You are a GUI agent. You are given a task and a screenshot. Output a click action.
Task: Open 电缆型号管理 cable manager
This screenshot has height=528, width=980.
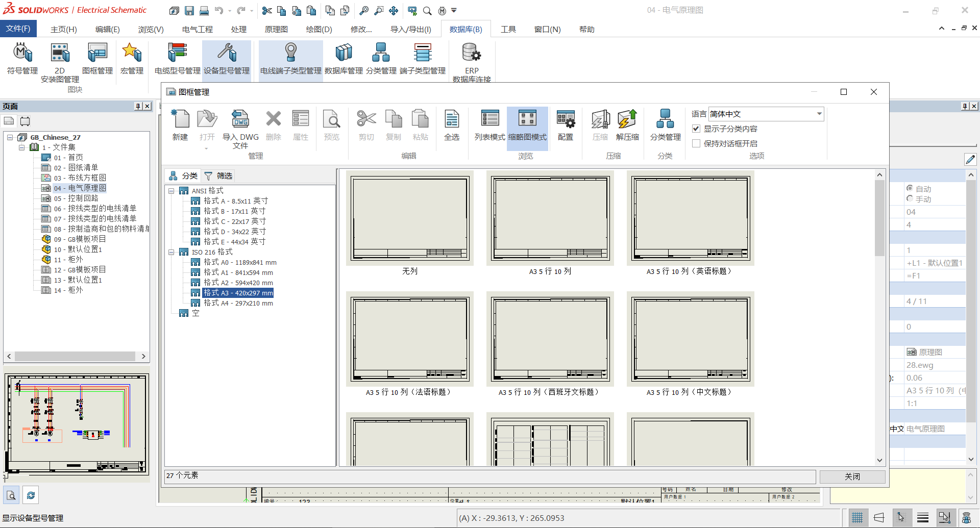click(x=178, y=59)
